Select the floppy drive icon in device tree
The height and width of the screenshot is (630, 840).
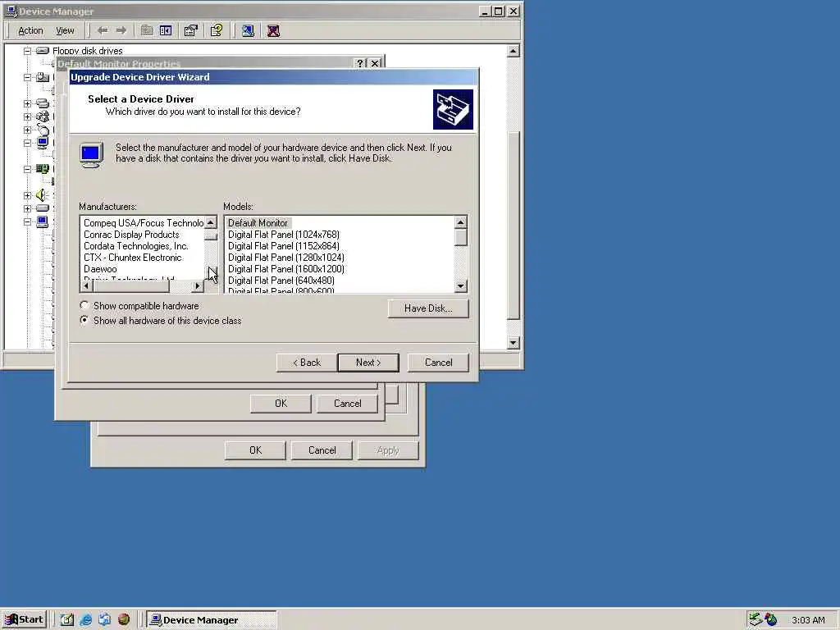point(43,51)
